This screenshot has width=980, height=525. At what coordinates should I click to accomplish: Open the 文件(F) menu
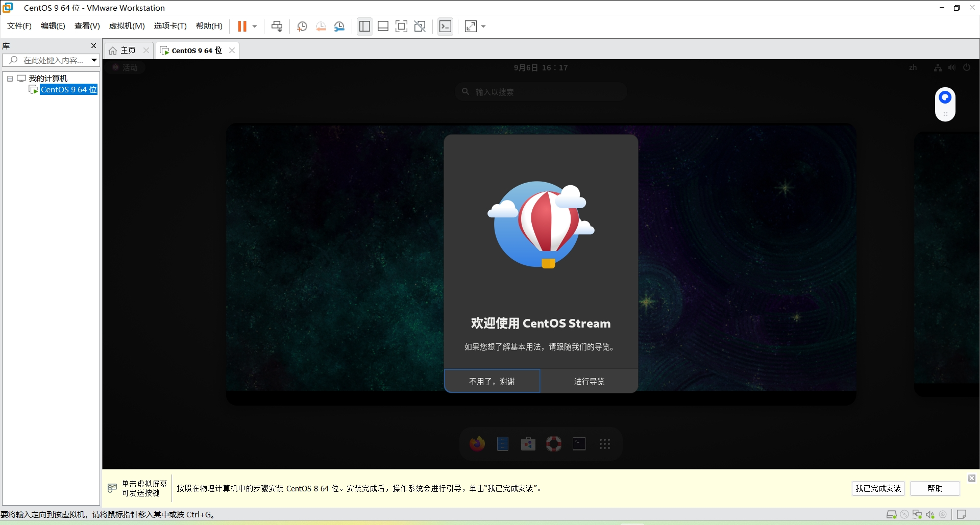19,26
